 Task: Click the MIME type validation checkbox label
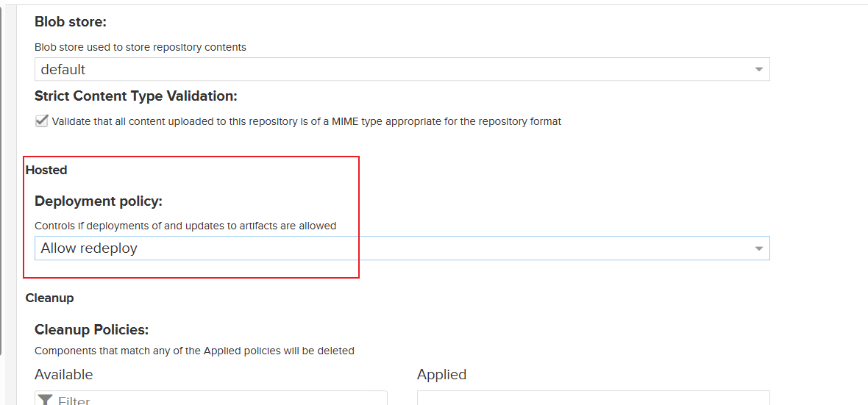coord(306,121)
